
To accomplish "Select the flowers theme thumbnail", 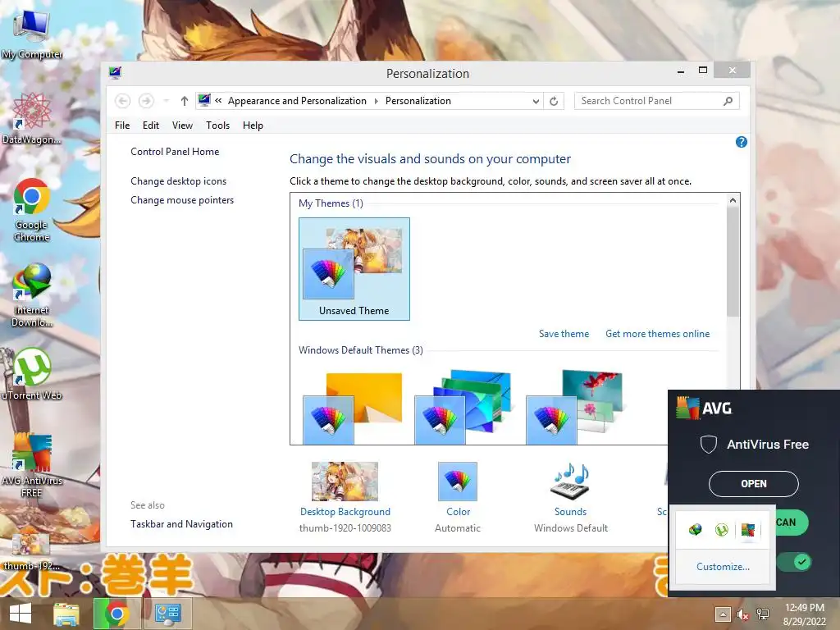I will click(574, 407).
